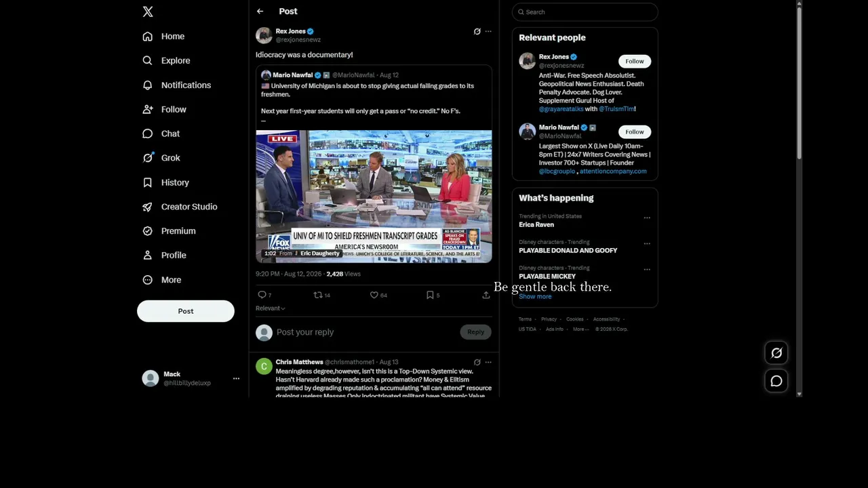
Task: Click the share icon on the post
Action: 486,295
